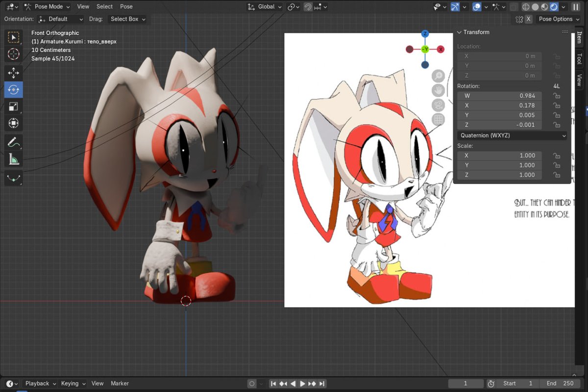
Task: Pause the viewport render preview
Action: [x=576, y=7]
